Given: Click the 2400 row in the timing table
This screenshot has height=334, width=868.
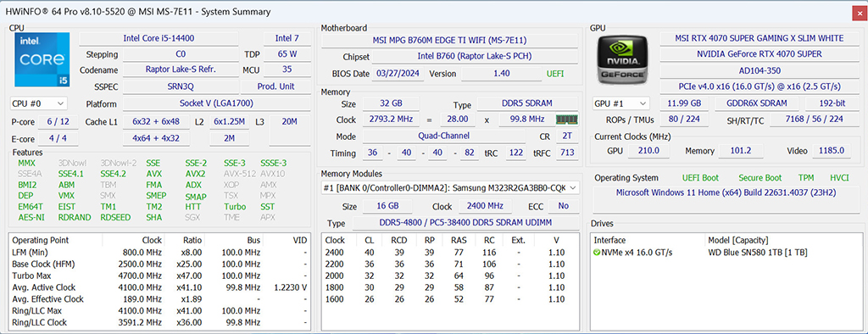Looking at the screenshot, I should (x=451, y=253).
